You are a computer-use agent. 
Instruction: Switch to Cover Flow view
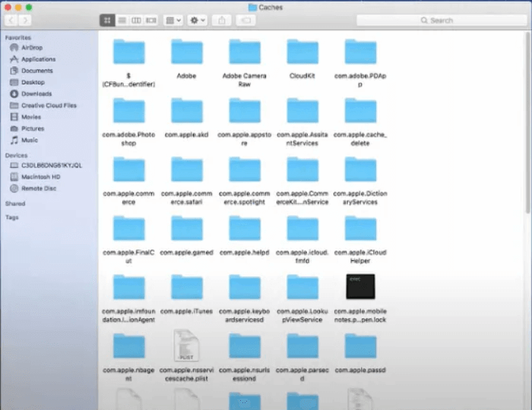[151, 21]
